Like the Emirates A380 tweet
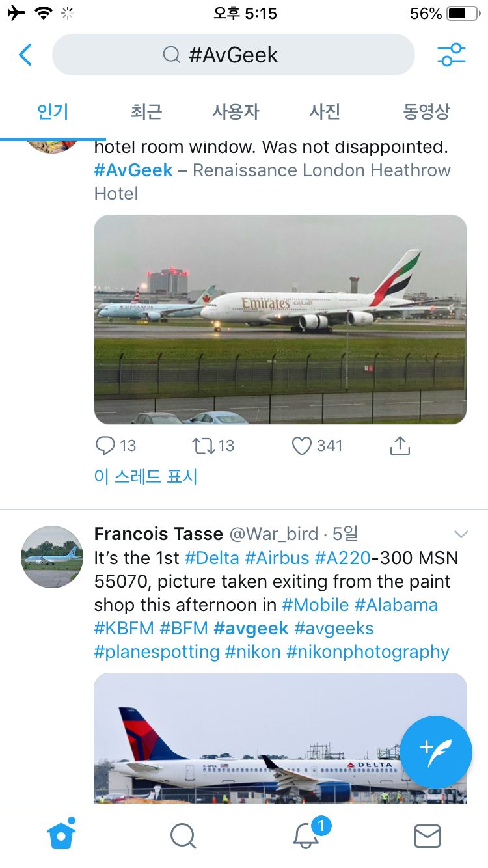 (x=302, y=446)
